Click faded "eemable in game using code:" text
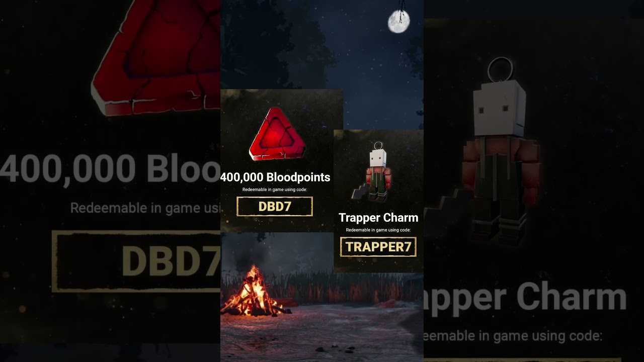644x362 pixels. pos(513,335)
